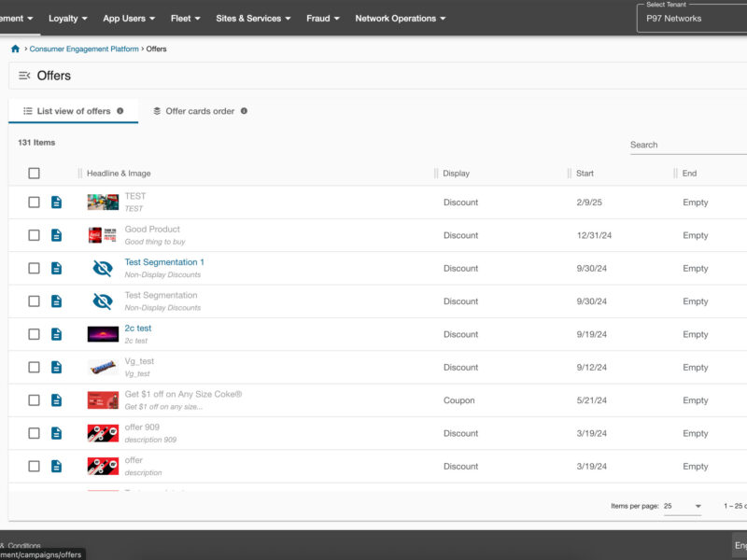Open document icon for TEST offer
Screen dimensions: 747x560
(x=56, y=203)
